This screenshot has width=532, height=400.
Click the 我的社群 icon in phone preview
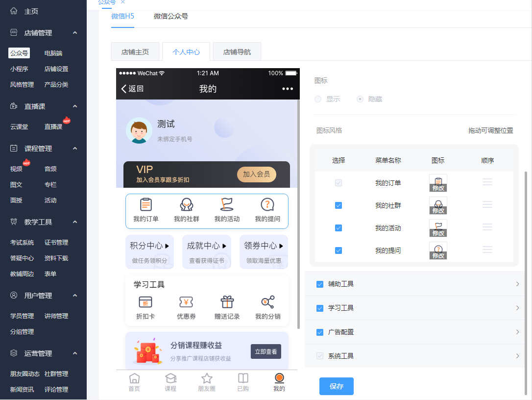click(186, 205)
